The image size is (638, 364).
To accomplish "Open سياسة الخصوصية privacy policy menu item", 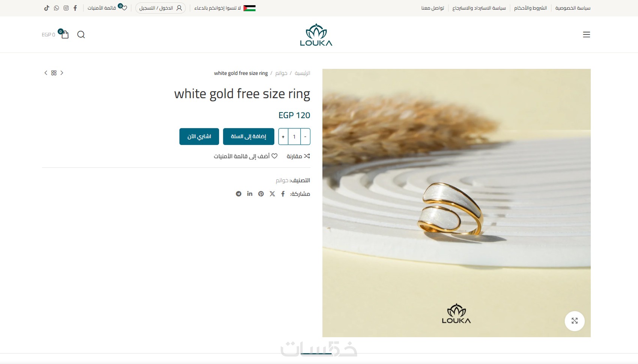I will point(573,8).
